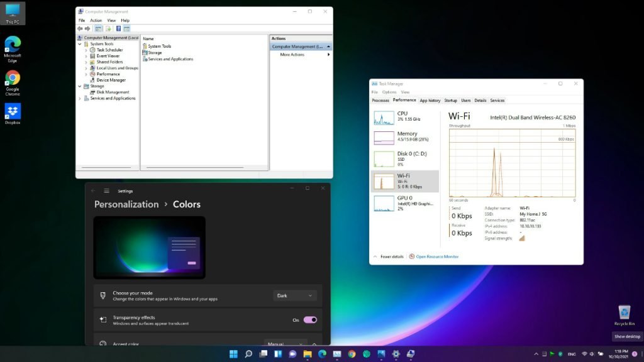Click Fewer details in Task Manager
Image resolution: width=644 pixels, height=362 pixels.
click(392, 256)
